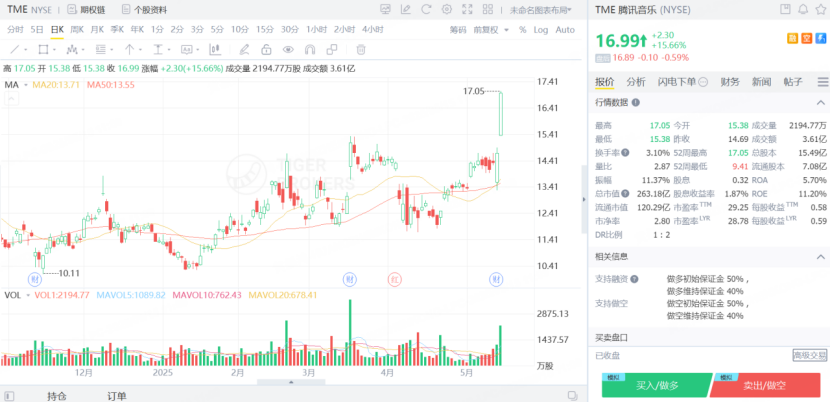The height and width of the screenshot is (402, 830).
Task: Collapse the indicator legend chevron
Action: point(11,98)
